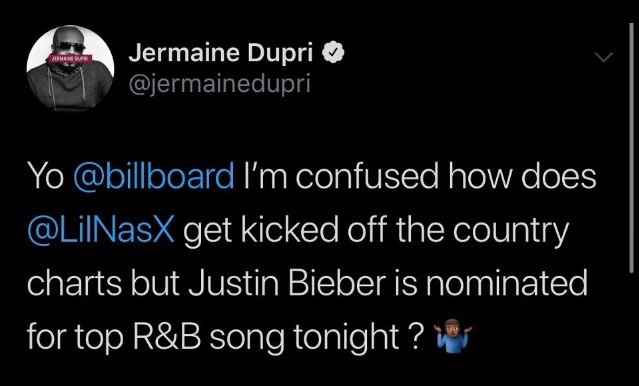Open the @jermainedupri handle

[220, 84]
